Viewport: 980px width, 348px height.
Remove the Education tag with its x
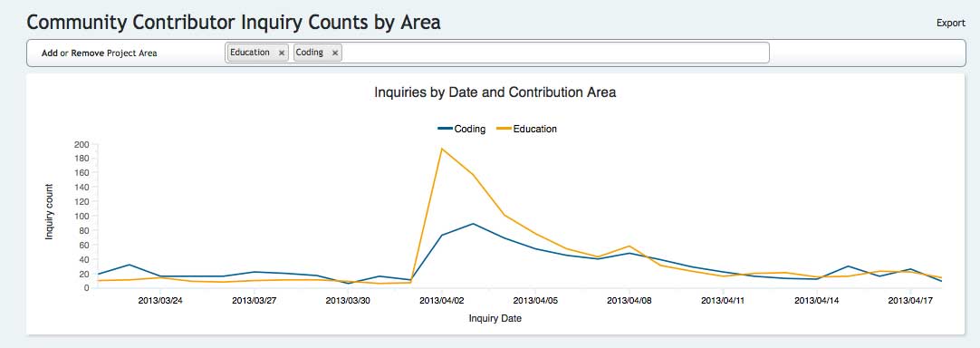(x=282, y=53)
